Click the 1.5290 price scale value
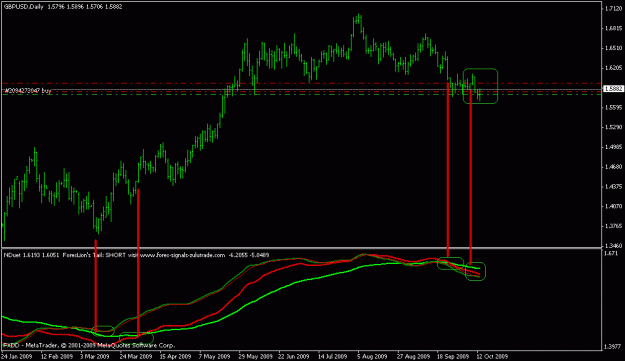 click(x=613, y=128)
